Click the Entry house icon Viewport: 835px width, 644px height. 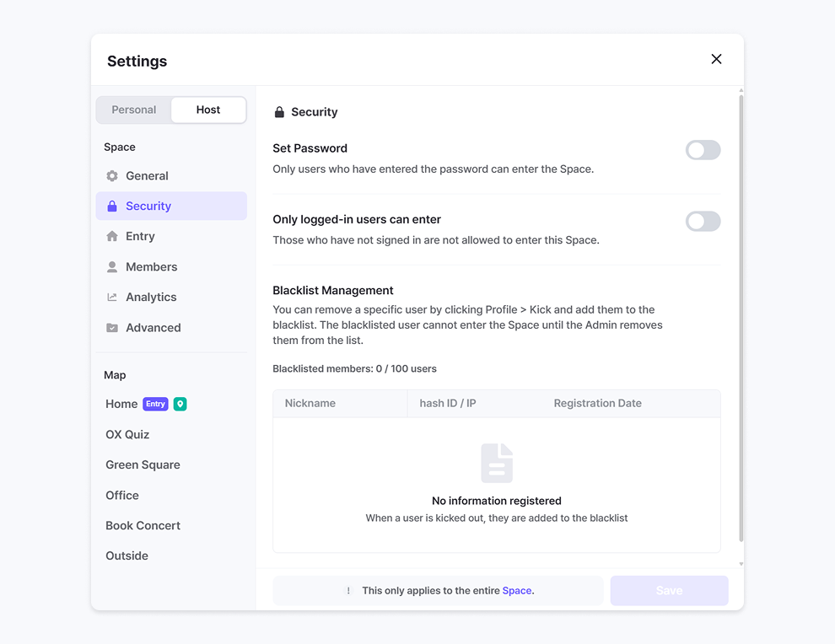click(112, 237)
